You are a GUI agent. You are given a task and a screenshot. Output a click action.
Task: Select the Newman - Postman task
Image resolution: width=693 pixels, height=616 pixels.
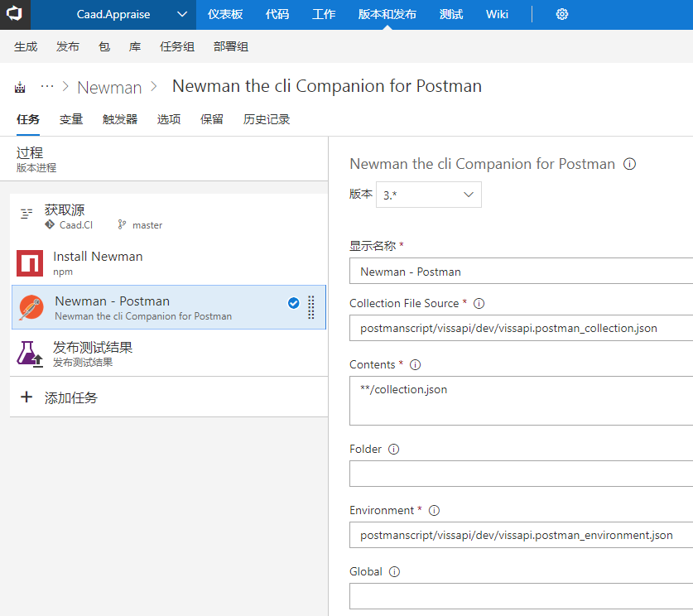pos(169,307)
